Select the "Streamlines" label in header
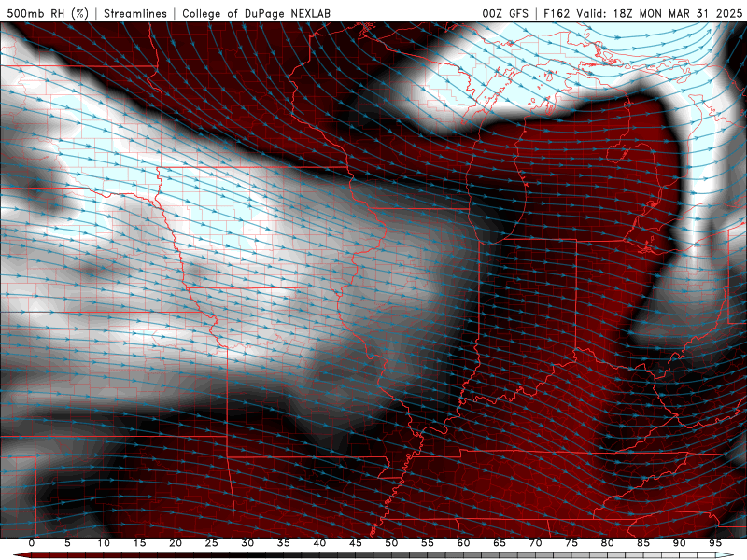Viewport: 747px width, 560px height. coord(135,13)
